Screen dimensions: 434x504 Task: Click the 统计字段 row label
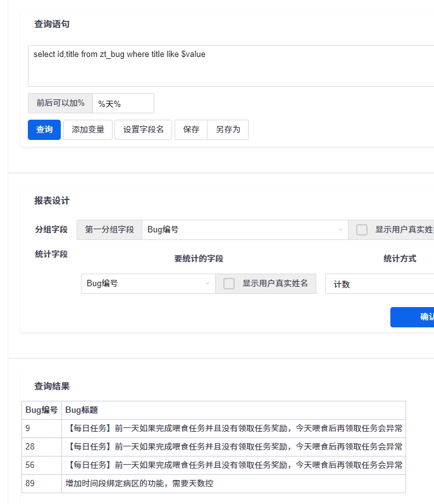51,255
